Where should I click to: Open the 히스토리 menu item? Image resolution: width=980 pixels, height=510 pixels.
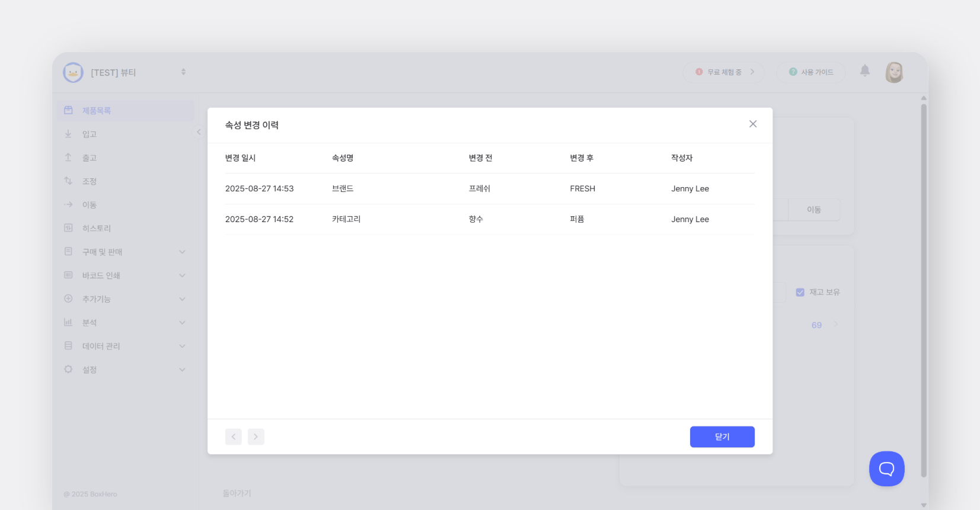point(126,229)
